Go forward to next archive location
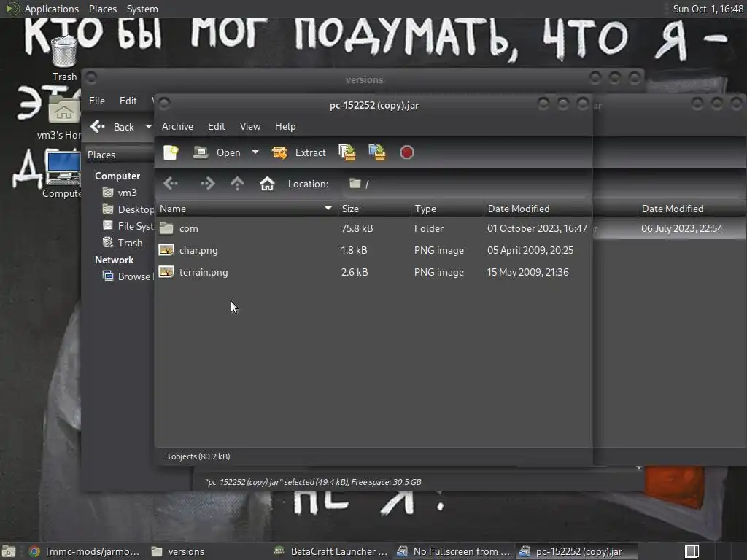This screenshot has width=747, height=560. pos(207,183)
